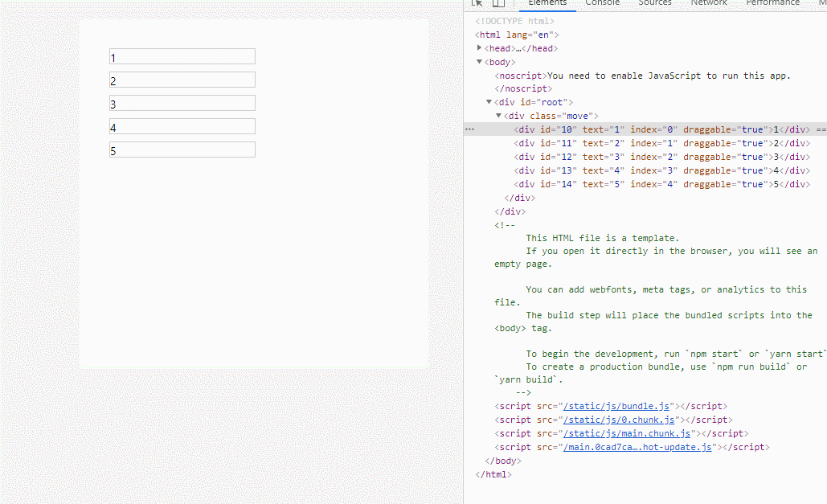Switch to the Console tab
Screen dimensions: 827x504
click(602, 3)
